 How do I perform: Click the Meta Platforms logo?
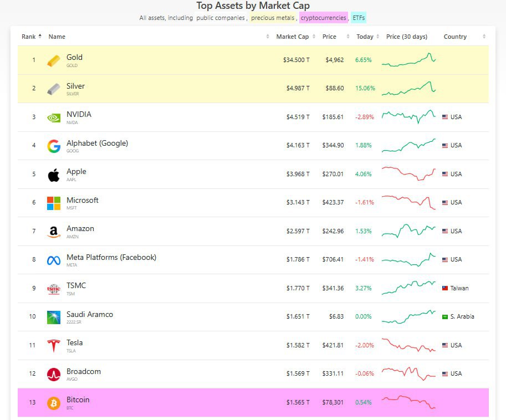coord(54,260)
